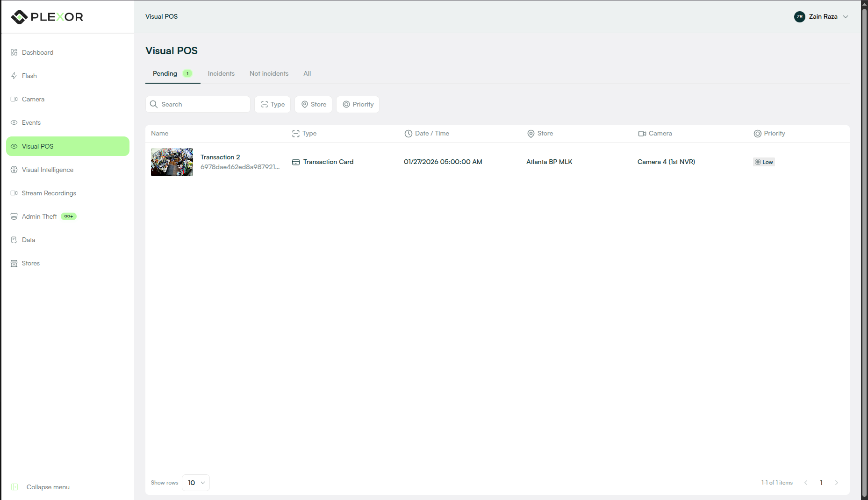Image resolution: width=868 pixels, height=500 pixels.
Task: Open the Camera sidebar icon
Action: point(14,99)
